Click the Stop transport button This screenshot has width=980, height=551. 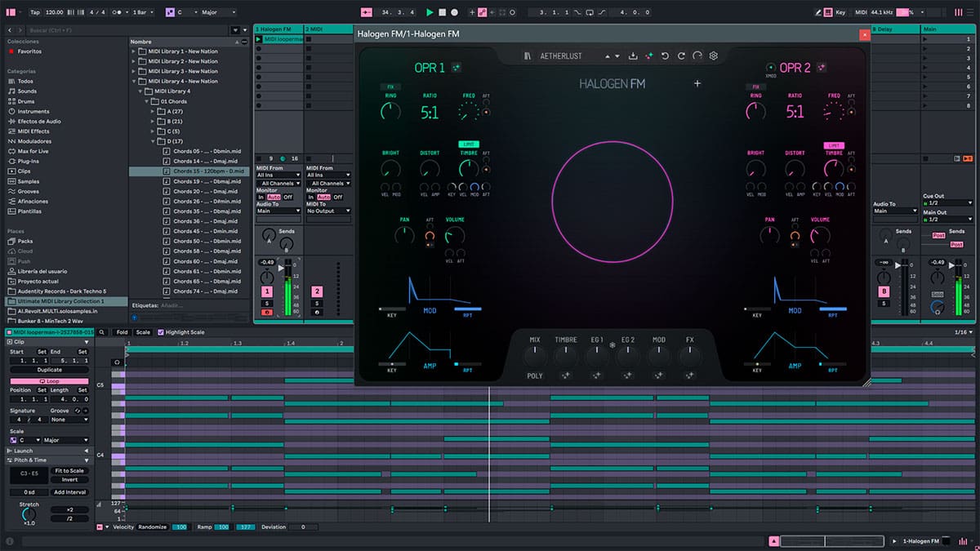(442, 12)
